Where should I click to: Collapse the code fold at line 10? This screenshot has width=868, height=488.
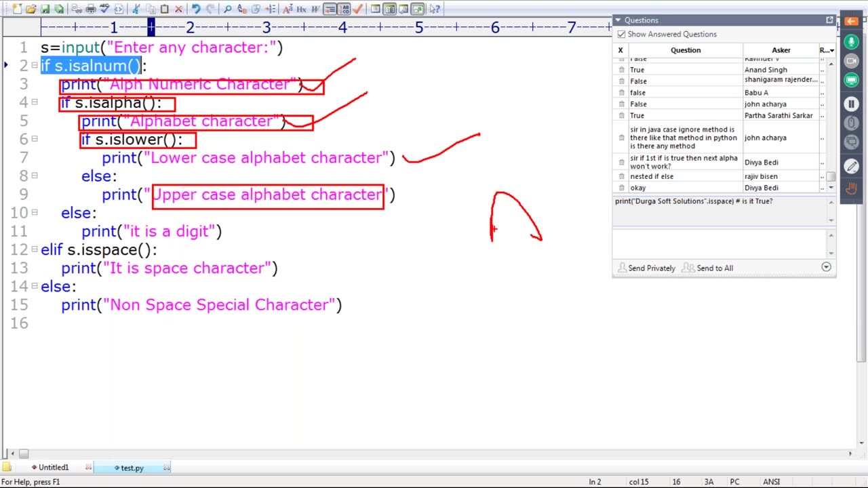(35, 211)
